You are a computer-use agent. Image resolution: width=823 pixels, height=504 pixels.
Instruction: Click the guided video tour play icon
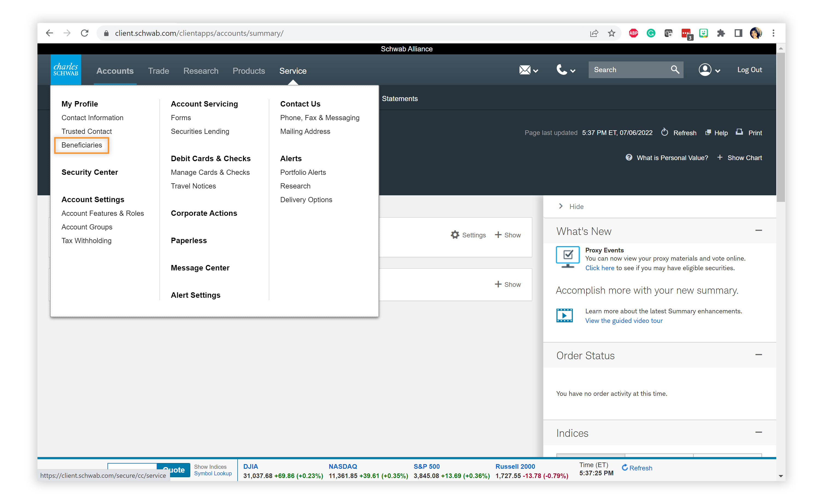(564, 315)
